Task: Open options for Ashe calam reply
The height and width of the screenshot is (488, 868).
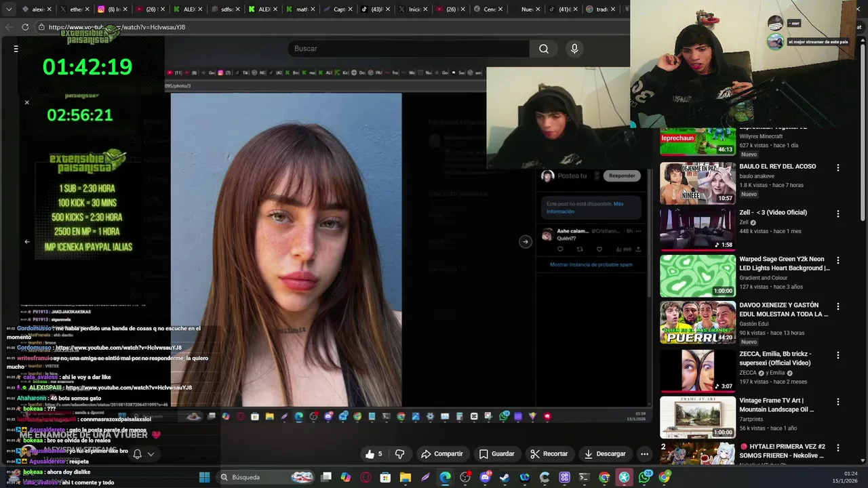Action: point(639,231)
